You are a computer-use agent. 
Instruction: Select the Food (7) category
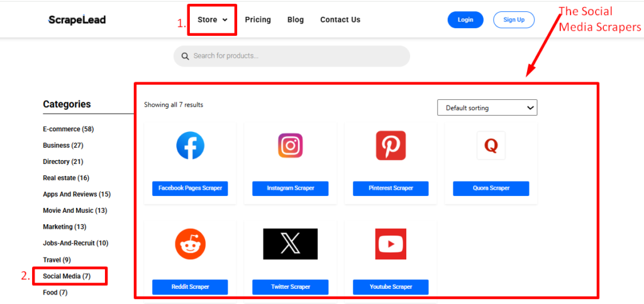click(55, 293)
